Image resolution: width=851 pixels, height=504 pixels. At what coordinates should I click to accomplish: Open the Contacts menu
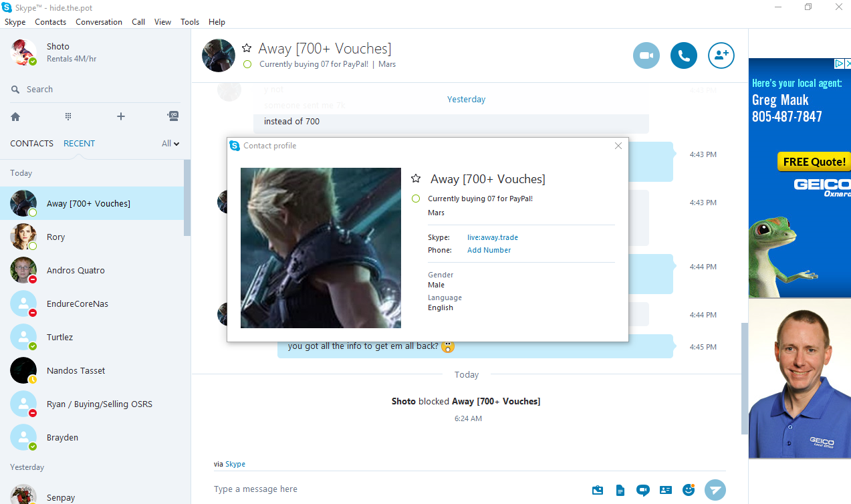[51, 21]
